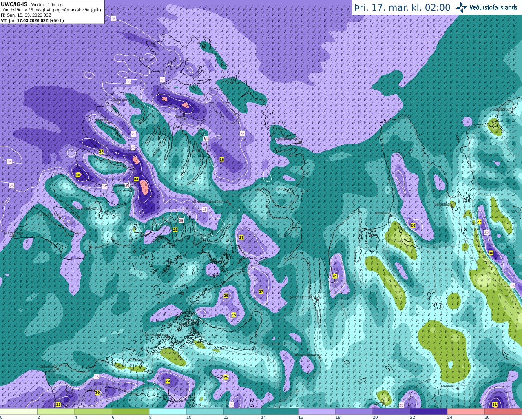The height and width of the screenshot is (420, 522).
Task: Click the Bolungarvík station label
Action: click(x=122, y=99)
